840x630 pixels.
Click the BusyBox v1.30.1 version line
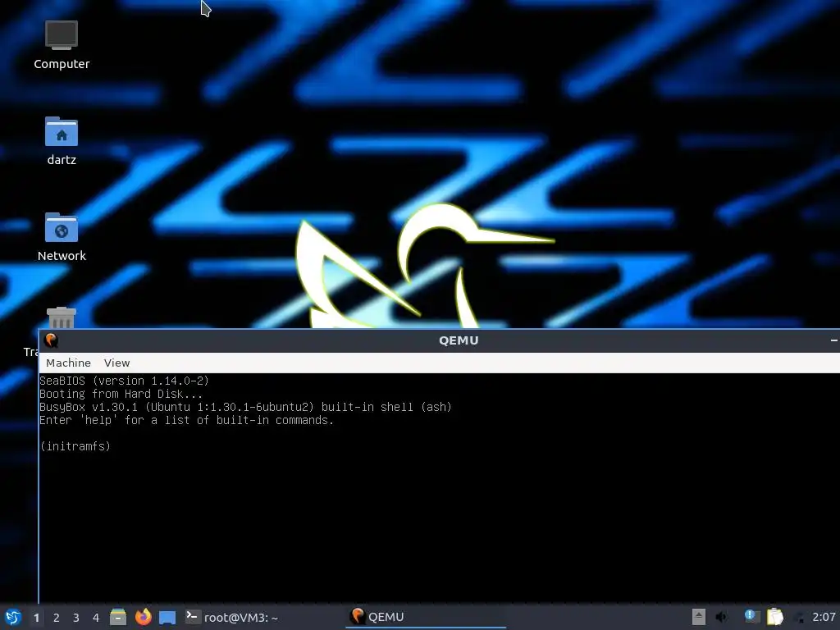click(x=246, y=407)
